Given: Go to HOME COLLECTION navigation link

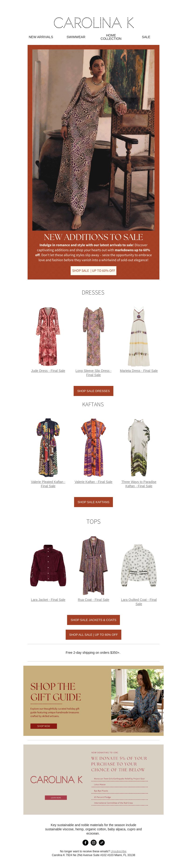Looking at the screenshot, I should coord(111,37).
